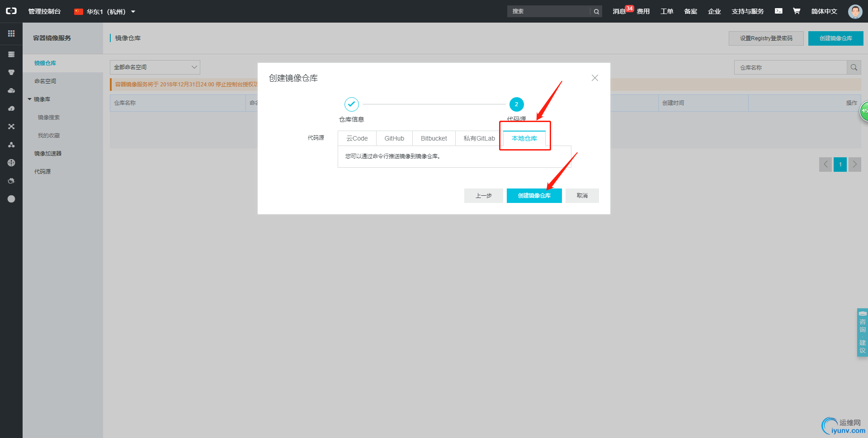Open 我的收藏 in the sidebar
Viewport: 868px width, 438px height.
(x=49, y=136)
